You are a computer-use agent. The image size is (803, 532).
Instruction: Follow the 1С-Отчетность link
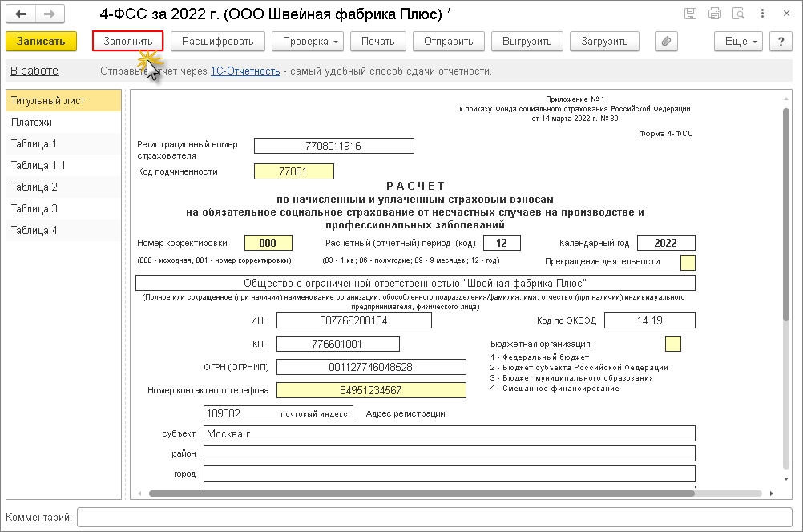tap(245, 71)
